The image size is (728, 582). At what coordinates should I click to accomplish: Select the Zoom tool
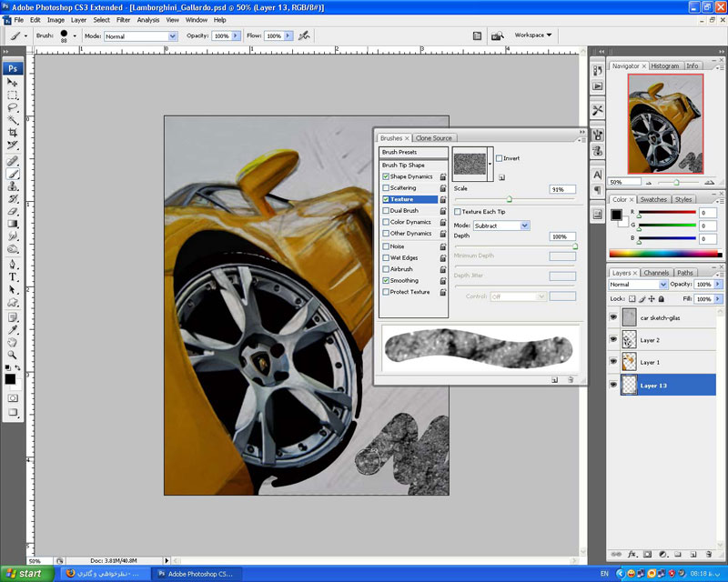[13, 355]
